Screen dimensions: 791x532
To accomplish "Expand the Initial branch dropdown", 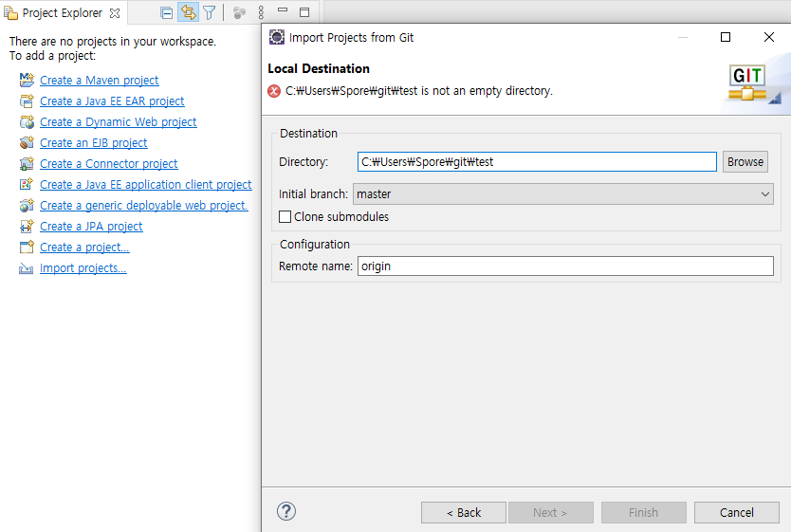I will (x=764, y=194).
